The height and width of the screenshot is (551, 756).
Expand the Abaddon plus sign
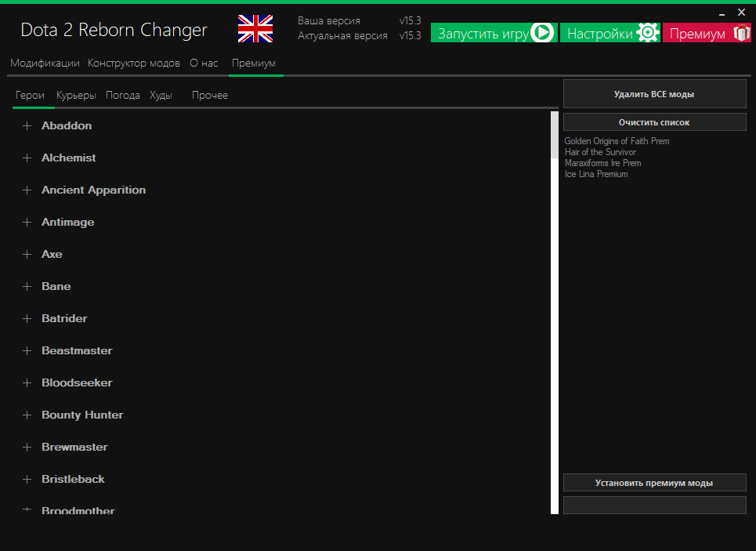(x=27, y=126)
